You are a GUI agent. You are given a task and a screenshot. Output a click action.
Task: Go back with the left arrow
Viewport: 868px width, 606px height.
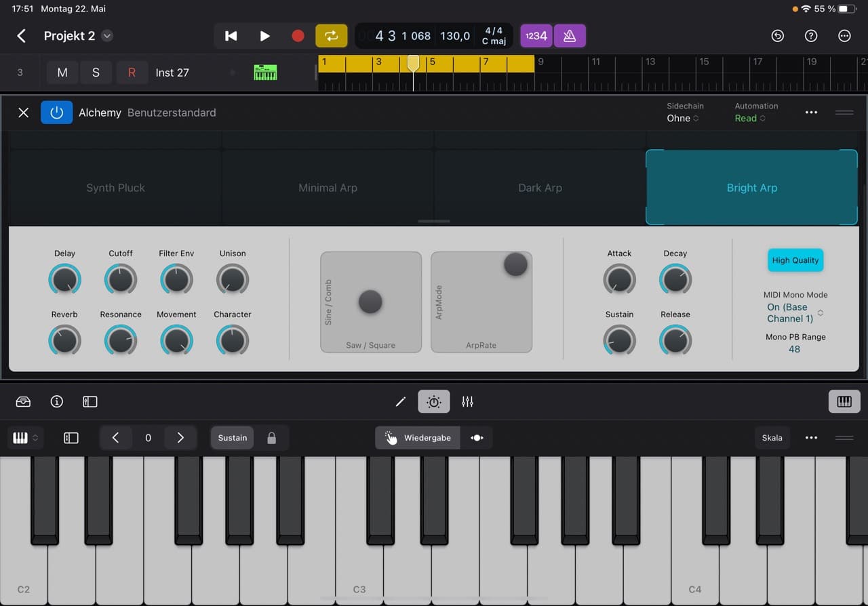[x=22, y=36]
